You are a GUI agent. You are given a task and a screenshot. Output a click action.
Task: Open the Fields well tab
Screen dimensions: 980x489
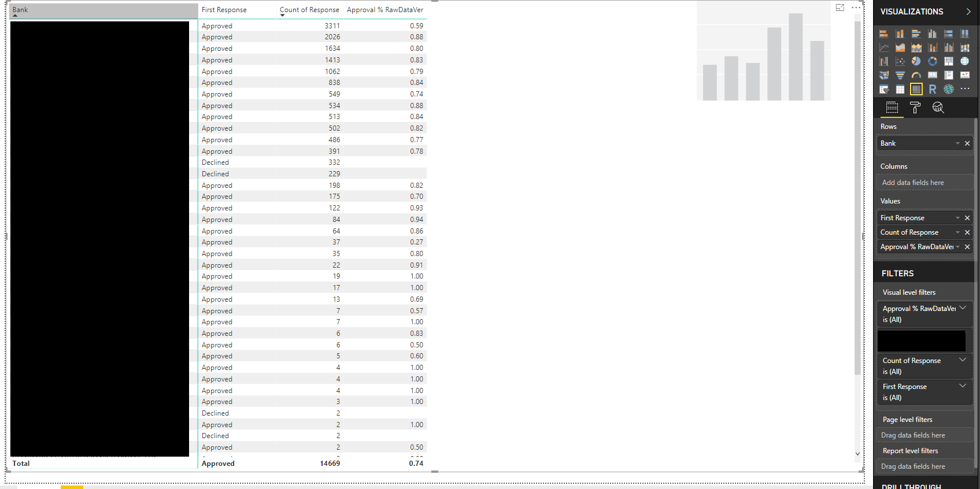(892, 108)
